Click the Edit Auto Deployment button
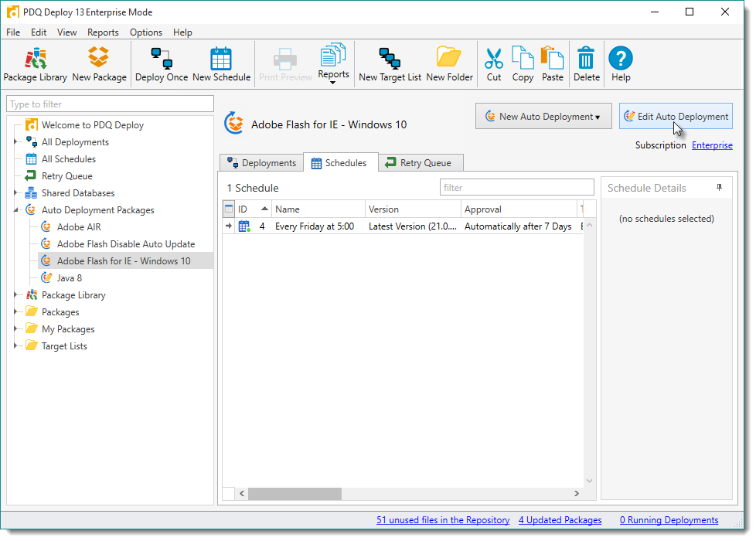This screenshot has height=541, width=756. click(676, 117)
